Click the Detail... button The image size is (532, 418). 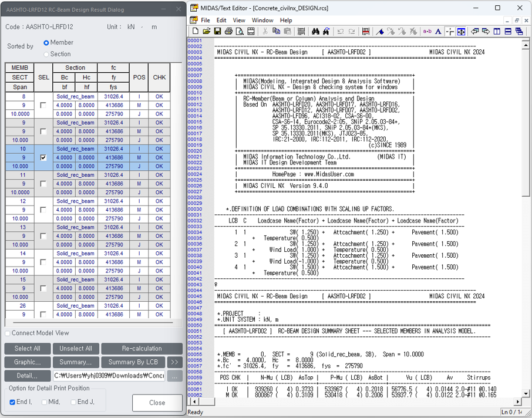click(x=28, y=376)
